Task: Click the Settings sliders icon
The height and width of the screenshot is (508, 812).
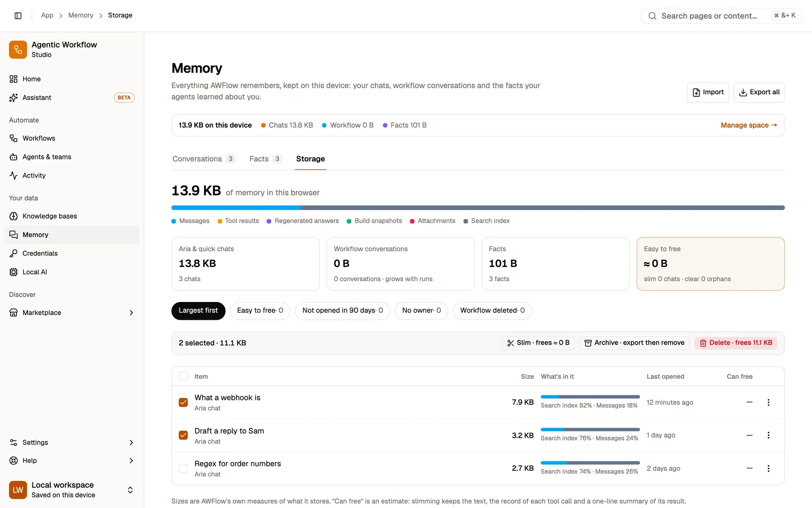Action: click(x=13, y=442)
